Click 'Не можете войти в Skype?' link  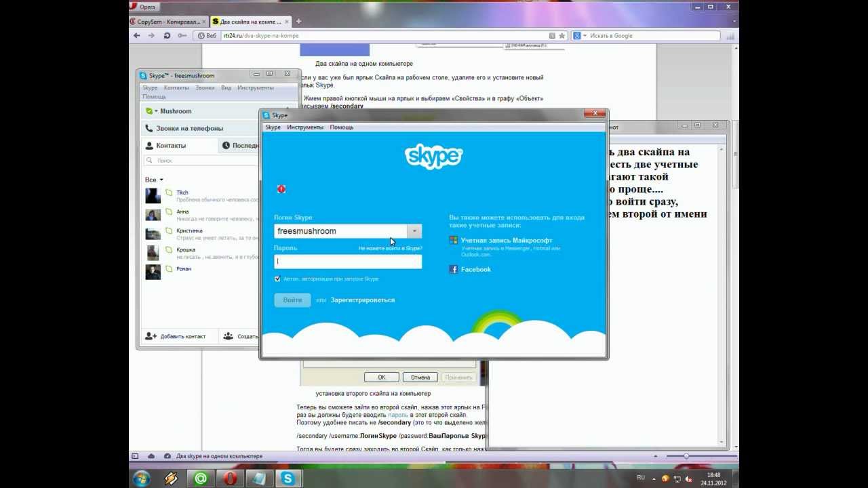tap(390, 249)
